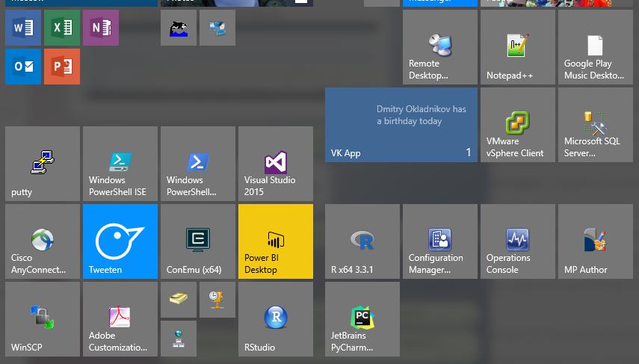Open the JetBrains PyCharm tile

[362, 319]
